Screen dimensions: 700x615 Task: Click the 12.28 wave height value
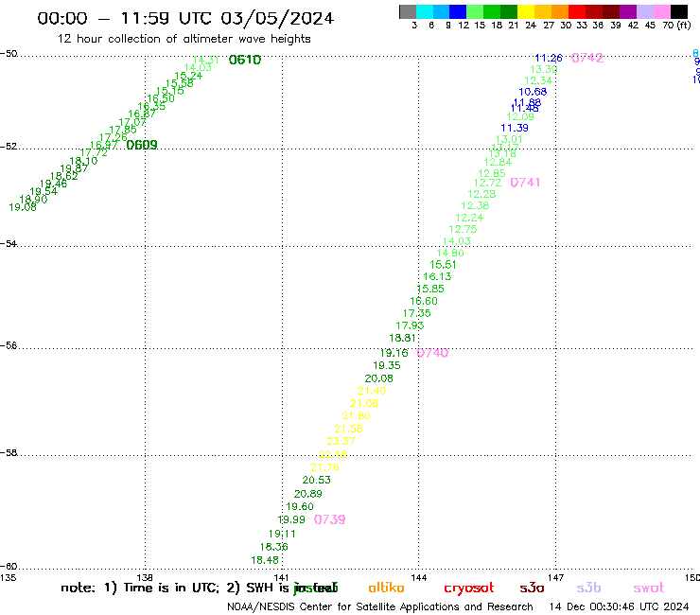coord(481,194)
